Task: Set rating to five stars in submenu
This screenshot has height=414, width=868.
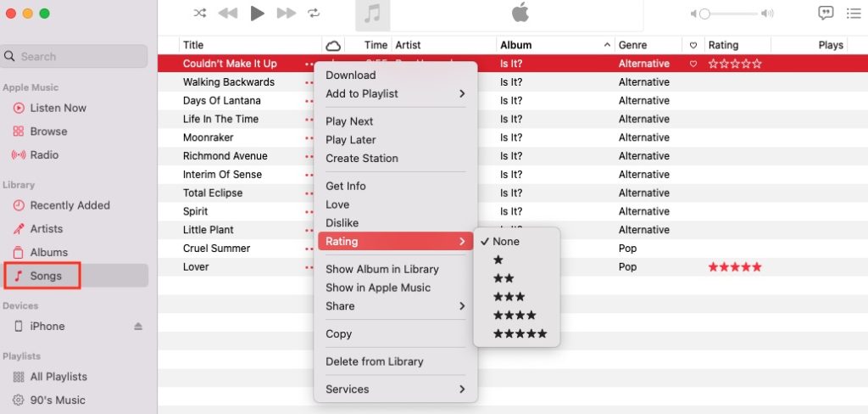Action: click(520, 334)
